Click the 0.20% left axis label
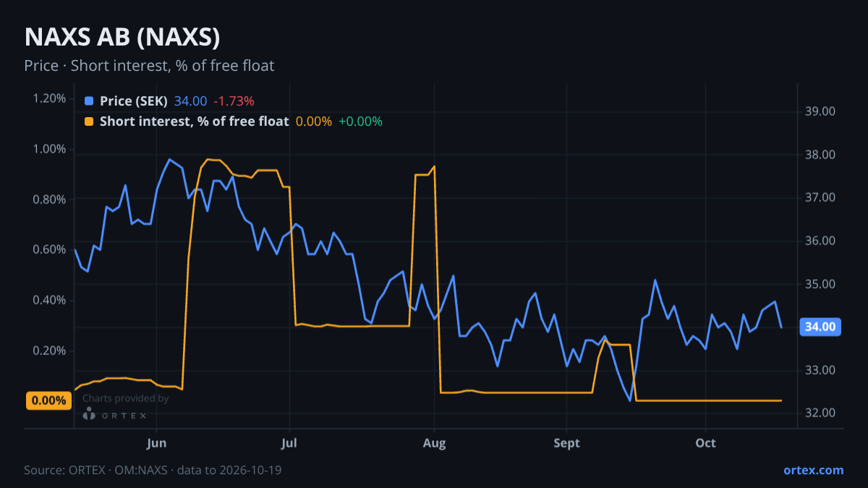Image resolution: width=868 pixels, height=488 pixels. click(x=49, y=351)
